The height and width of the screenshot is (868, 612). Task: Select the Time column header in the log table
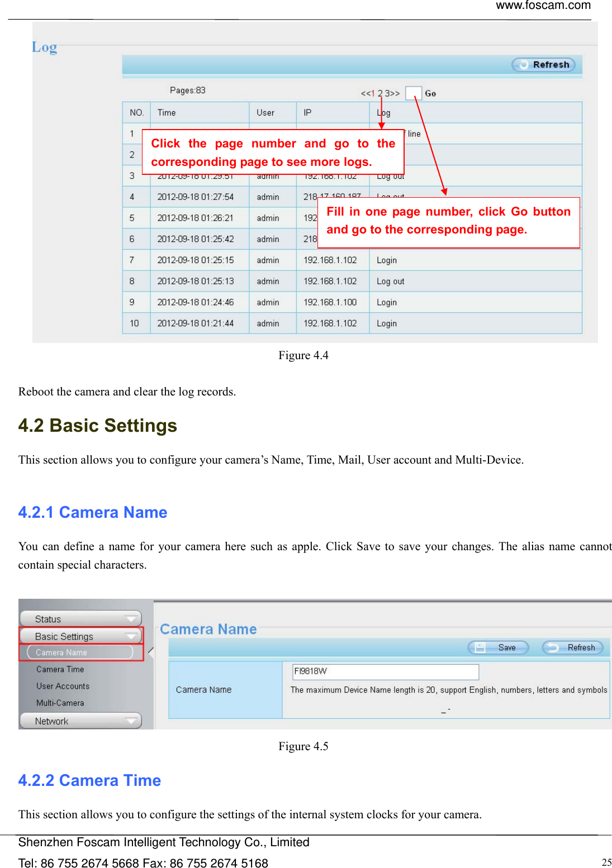(167, 112)
